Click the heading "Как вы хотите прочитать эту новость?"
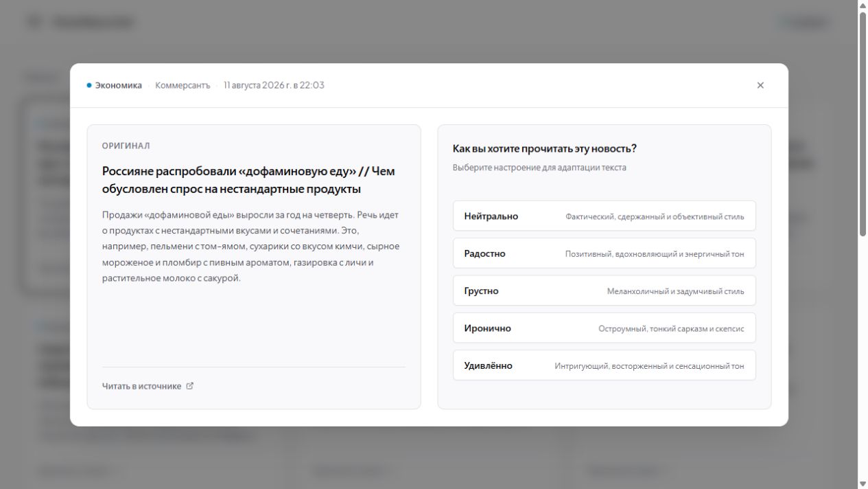Screen dimensions: 868x489 [x=544, y=148]
